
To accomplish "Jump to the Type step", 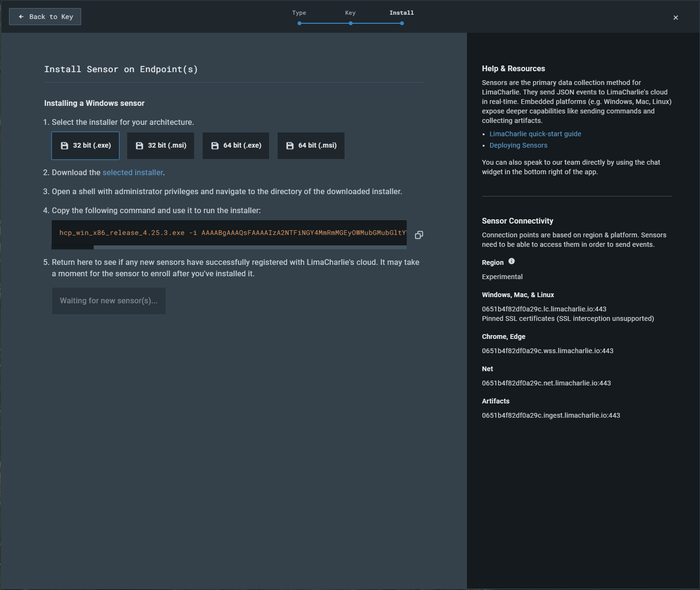I will (x=299, y=18).
